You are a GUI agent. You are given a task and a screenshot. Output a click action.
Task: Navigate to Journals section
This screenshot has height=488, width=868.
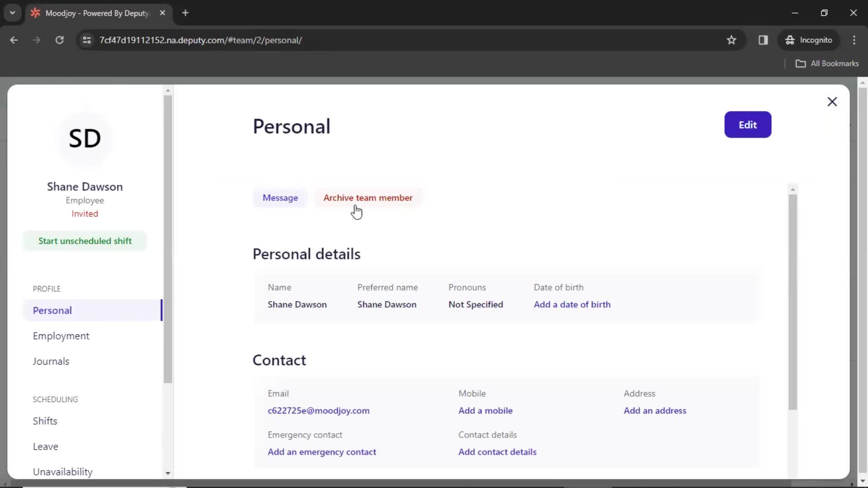tap(51, 361)
